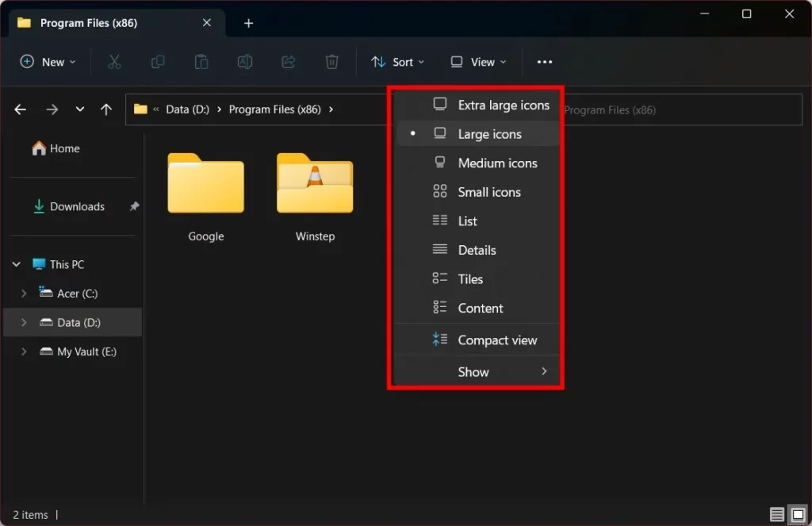Image resolution: width=812 pixels, height=526 pixels.
Task: Open recent locations dropdown chevron
Action: [80, 109]
